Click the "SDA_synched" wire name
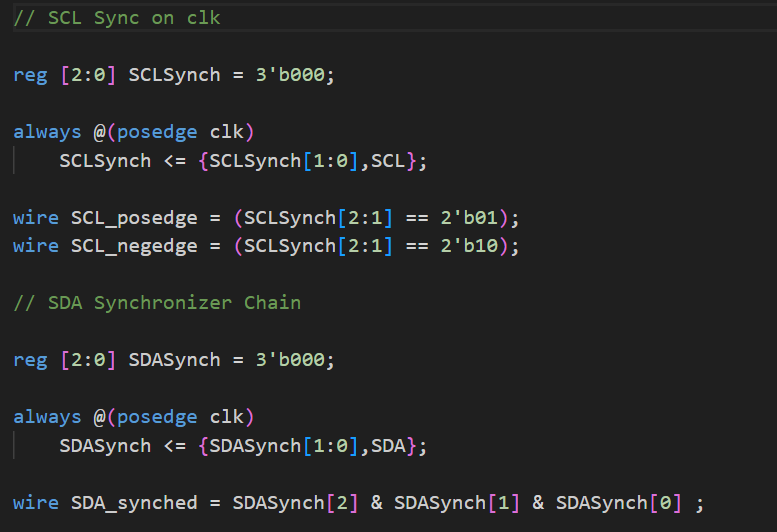This screenshot has width=777, height=532. click(x=134, y=503)
